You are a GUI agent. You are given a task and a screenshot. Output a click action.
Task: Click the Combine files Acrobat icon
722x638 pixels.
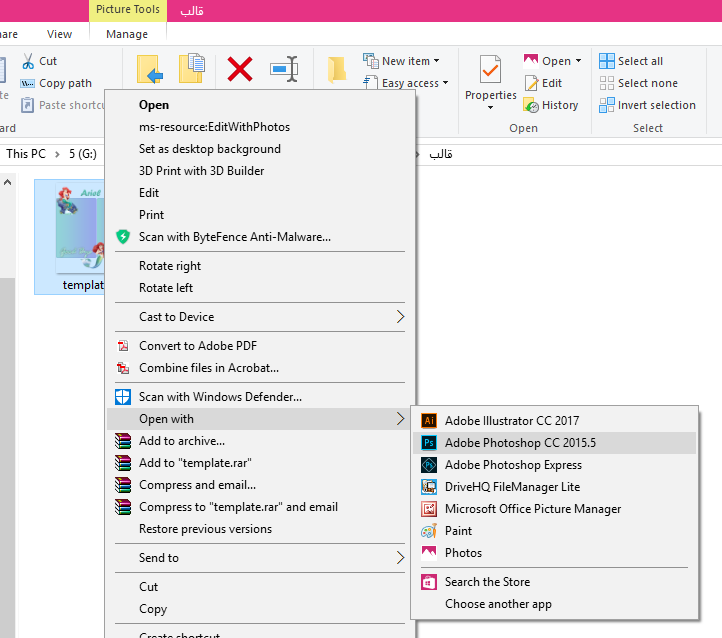point(122,368)
